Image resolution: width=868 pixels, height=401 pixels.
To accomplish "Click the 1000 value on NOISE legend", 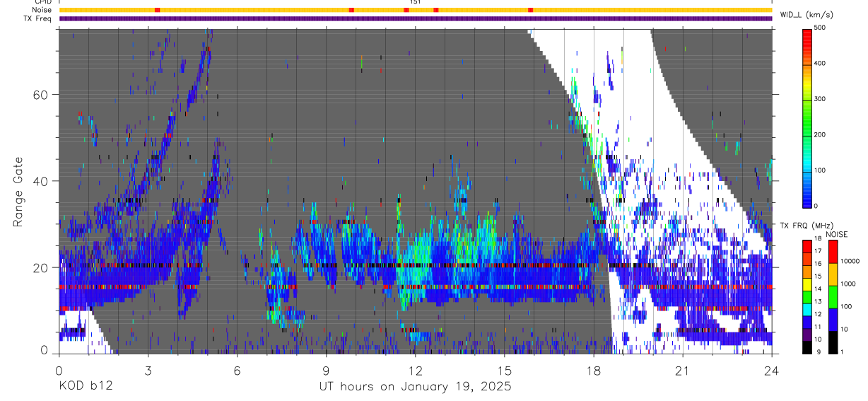I will tap(848, 284).
